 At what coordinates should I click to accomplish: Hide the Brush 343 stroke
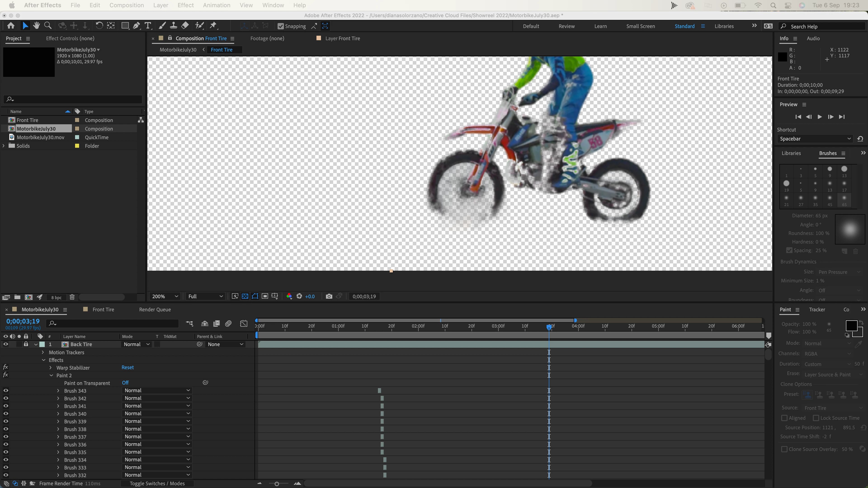pos(6,391)
